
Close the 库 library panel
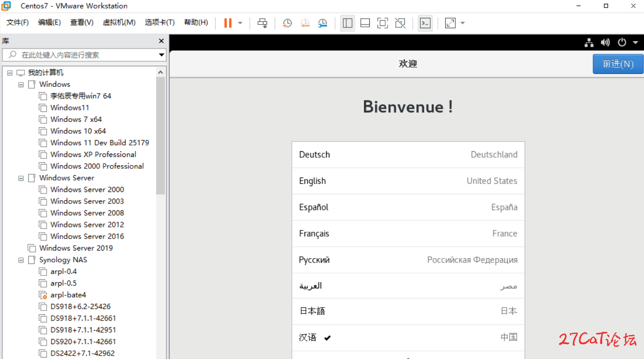pyautogui.click(x=161, y=41)
